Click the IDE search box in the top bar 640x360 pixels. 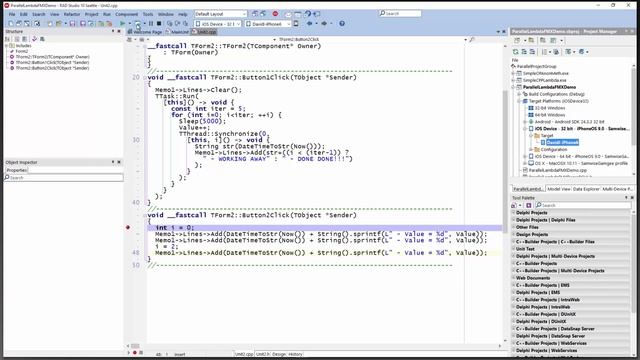pos(400,14)
